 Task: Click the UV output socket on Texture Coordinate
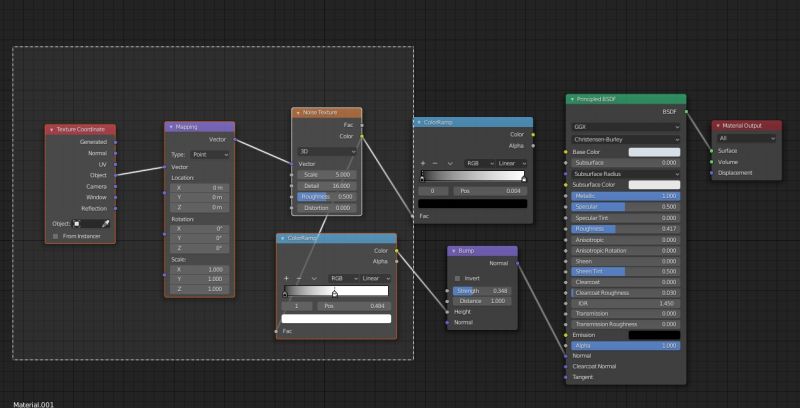coord(115,164)
